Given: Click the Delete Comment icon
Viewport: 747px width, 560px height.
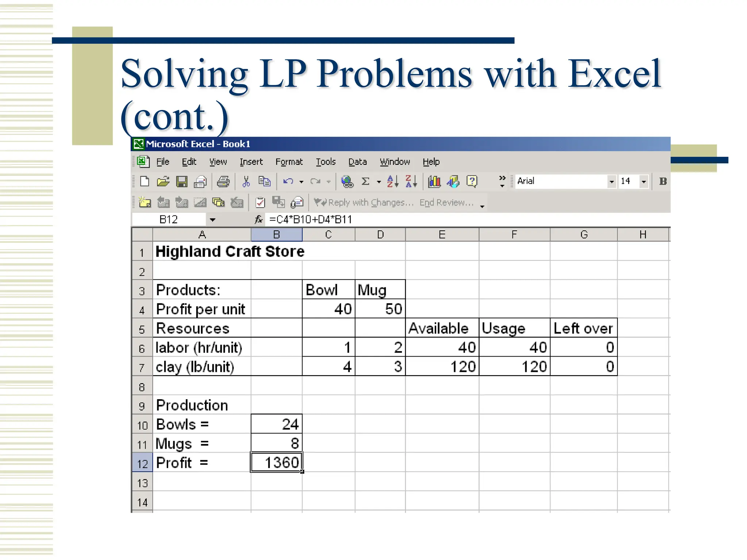Looking at the screenshot, I should pos(237,202).
